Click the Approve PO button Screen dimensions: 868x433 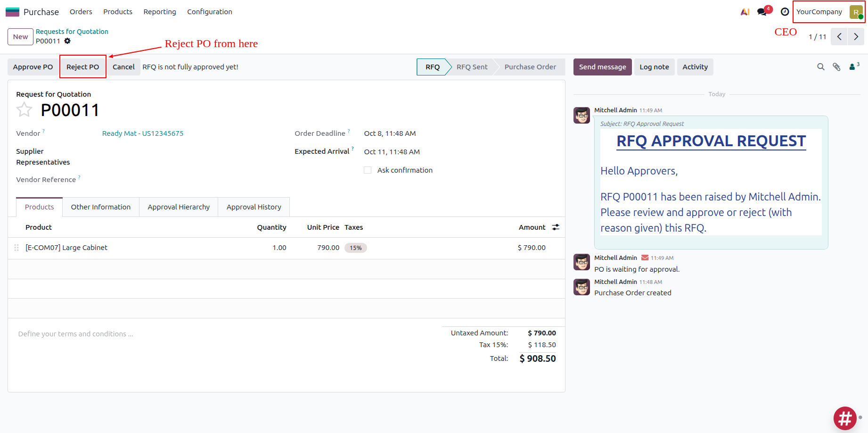33,67
